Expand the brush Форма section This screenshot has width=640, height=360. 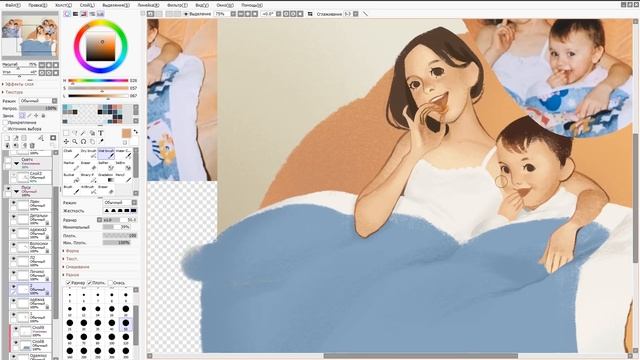[x=71, y=251]
